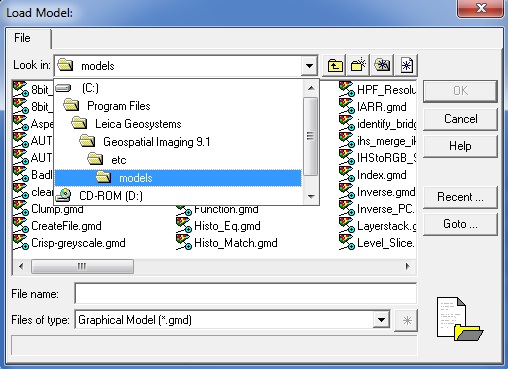The width and height of the screenshot is (508, 369).
Task: Click the Function.gmd file icon
Action: [184, 210]
